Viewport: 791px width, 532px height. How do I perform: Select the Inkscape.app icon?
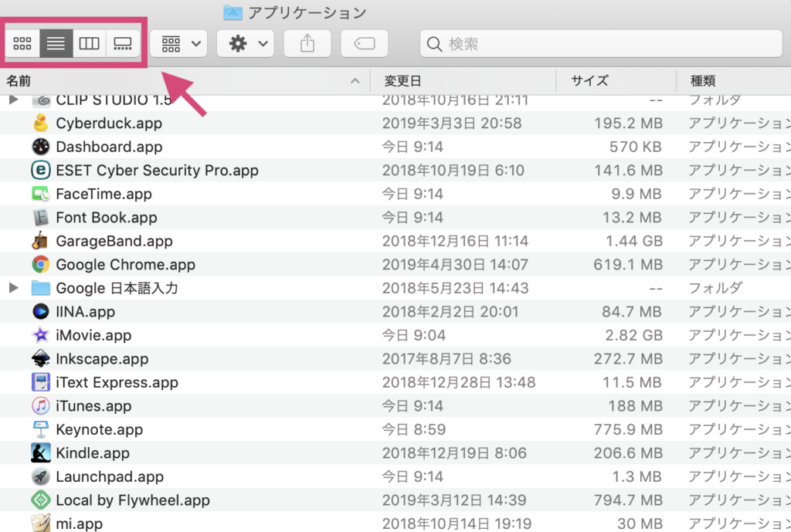click(x=41, y=358)
